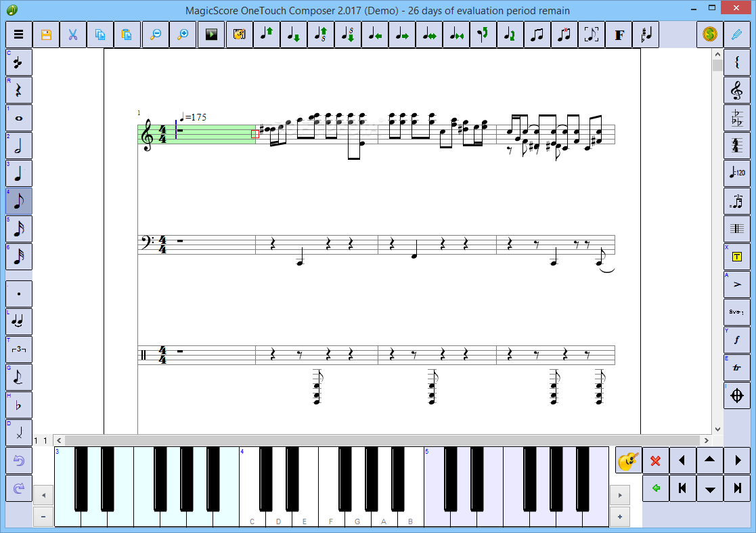Click the cross notehead button
The height and width of the screenshot is (533, 756).
(x=19, y=433)
